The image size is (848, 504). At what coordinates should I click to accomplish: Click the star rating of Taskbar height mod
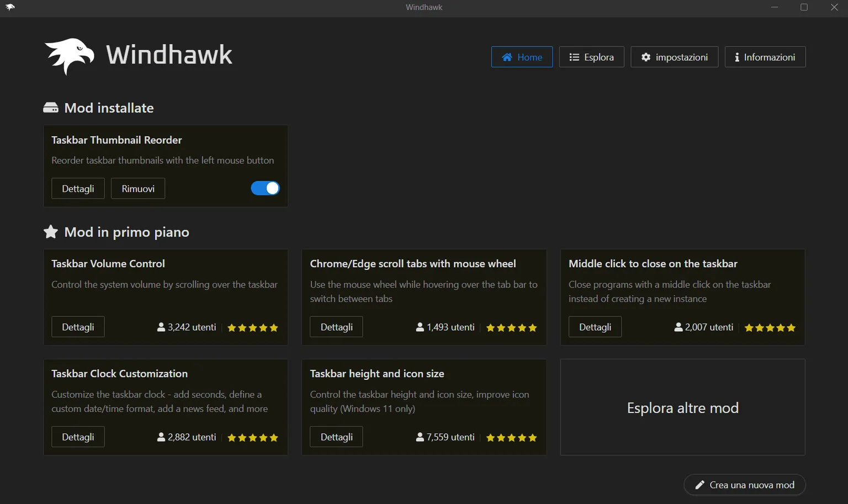click(x=511, y=437)
